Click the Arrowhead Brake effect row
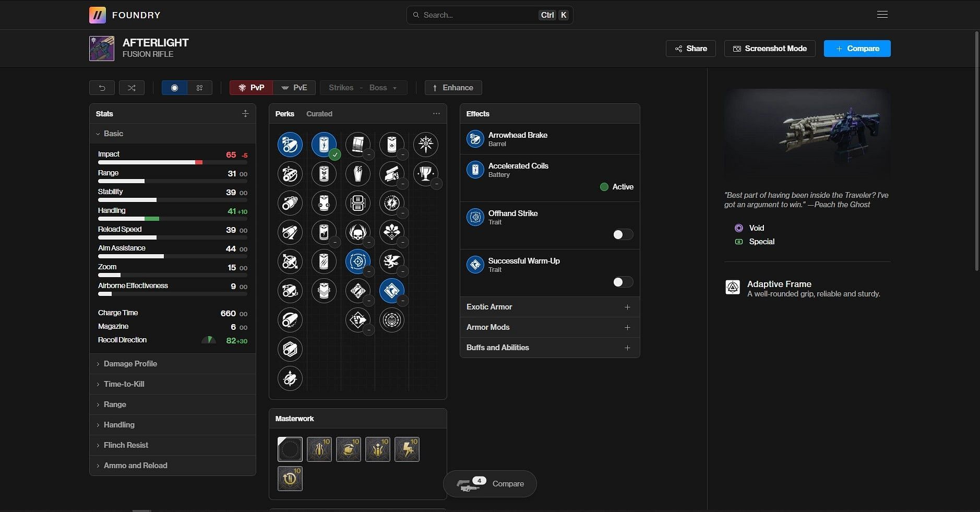Viewport: 980px width, 512px height. (x=549, y=139)
